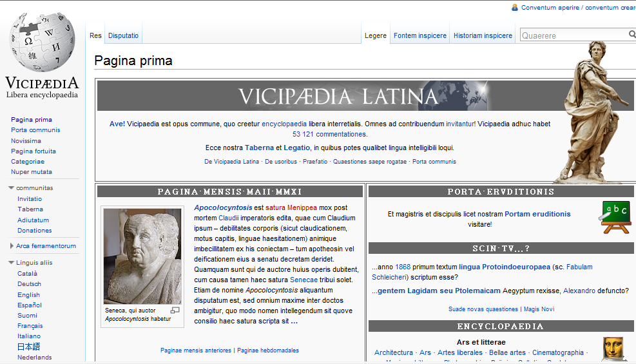The width and height of the screenshot is (636, 364).
Task: Open Porta communis in sidebar
Action: [x=35, y=130]
